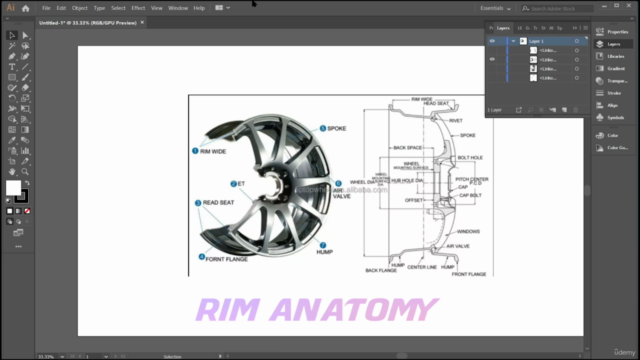
Task: Pick the Magic Wand tool
Action: 12,46
